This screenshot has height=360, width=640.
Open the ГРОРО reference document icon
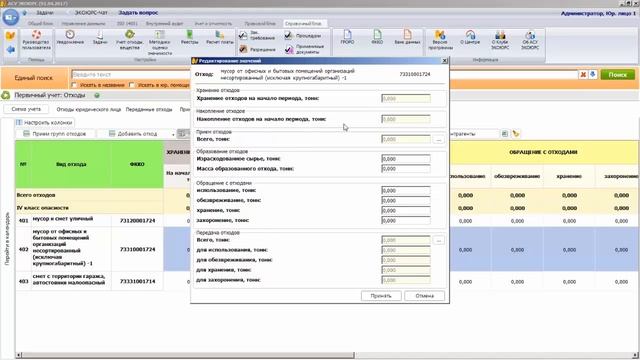click(x=347, y=37)
